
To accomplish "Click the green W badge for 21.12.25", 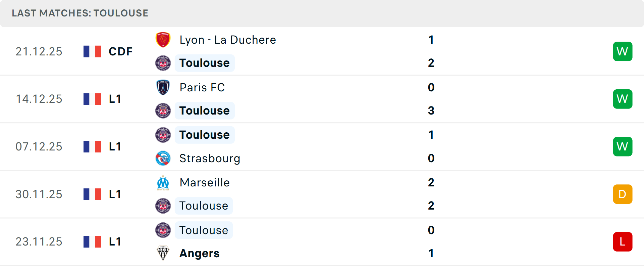I will (623, 51).
